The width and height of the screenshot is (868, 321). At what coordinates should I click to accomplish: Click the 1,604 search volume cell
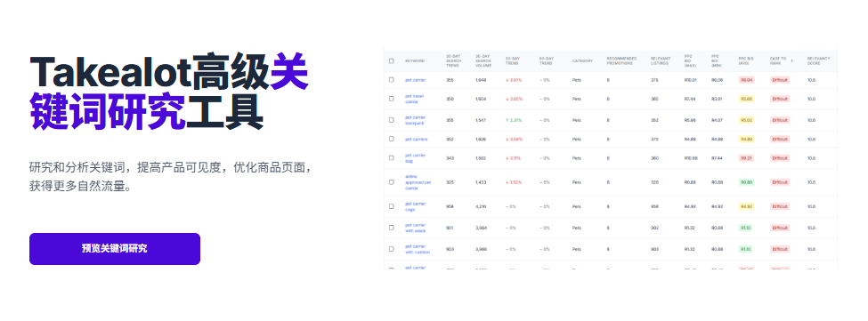tap(481, 99)
